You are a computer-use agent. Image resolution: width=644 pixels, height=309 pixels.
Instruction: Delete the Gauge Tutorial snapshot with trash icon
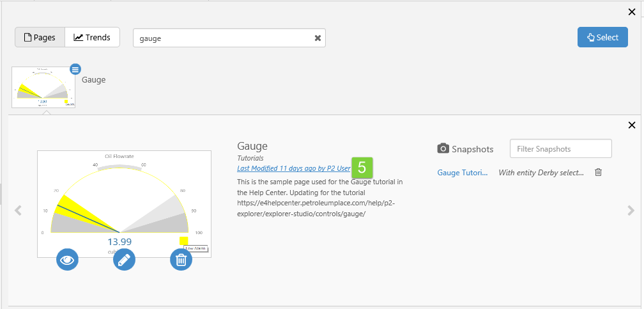tap(598, 172)
